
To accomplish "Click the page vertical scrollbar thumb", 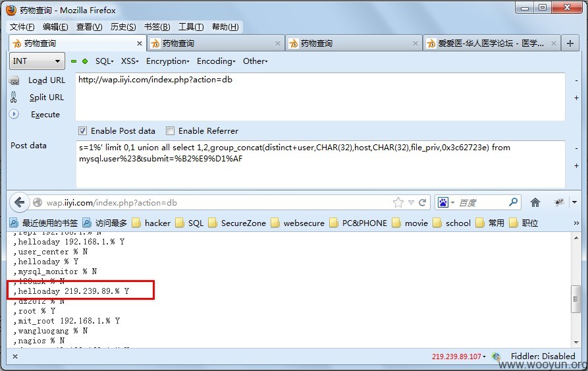I will point(575,299).
